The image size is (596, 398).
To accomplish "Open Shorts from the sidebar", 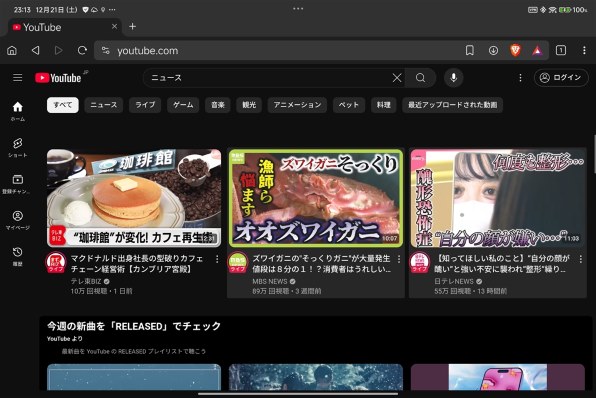I will 17,147.
